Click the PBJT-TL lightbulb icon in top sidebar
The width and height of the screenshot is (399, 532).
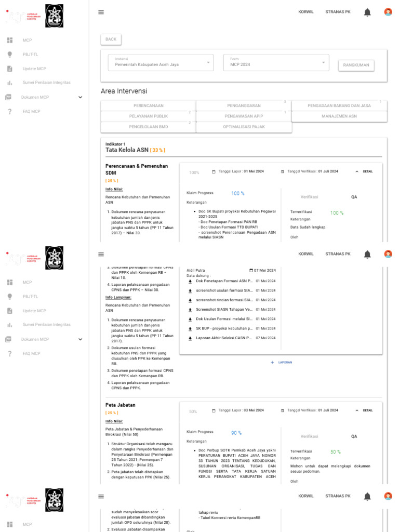click(9, 54)
